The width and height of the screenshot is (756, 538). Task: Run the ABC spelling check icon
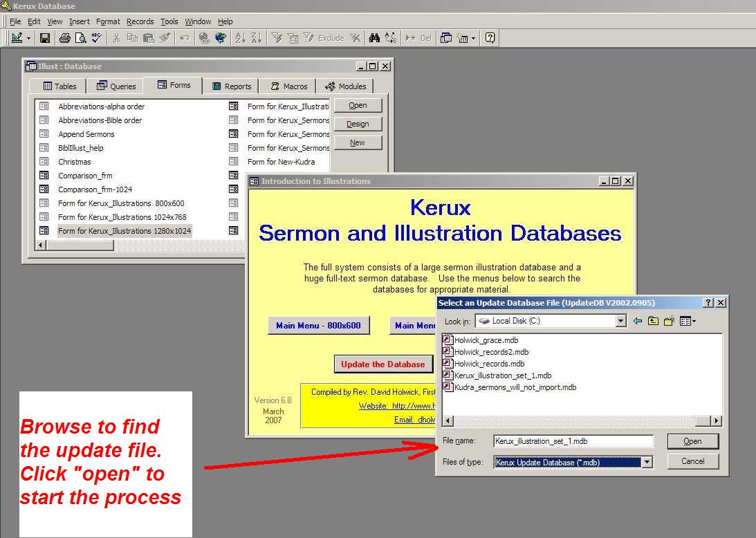coord(96,38)
